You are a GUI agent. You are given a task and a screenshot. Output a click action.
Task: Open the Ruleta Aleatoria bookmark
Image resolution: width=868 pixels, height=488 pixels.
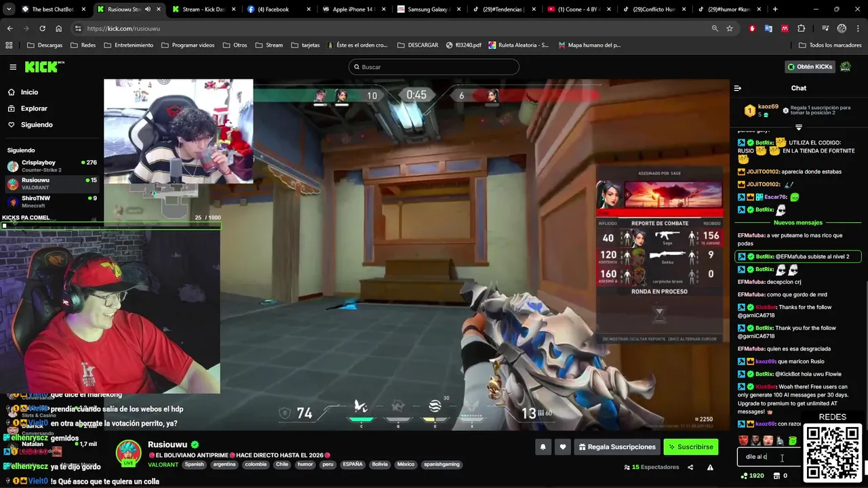pyautogui.click(x=518, y=45)
